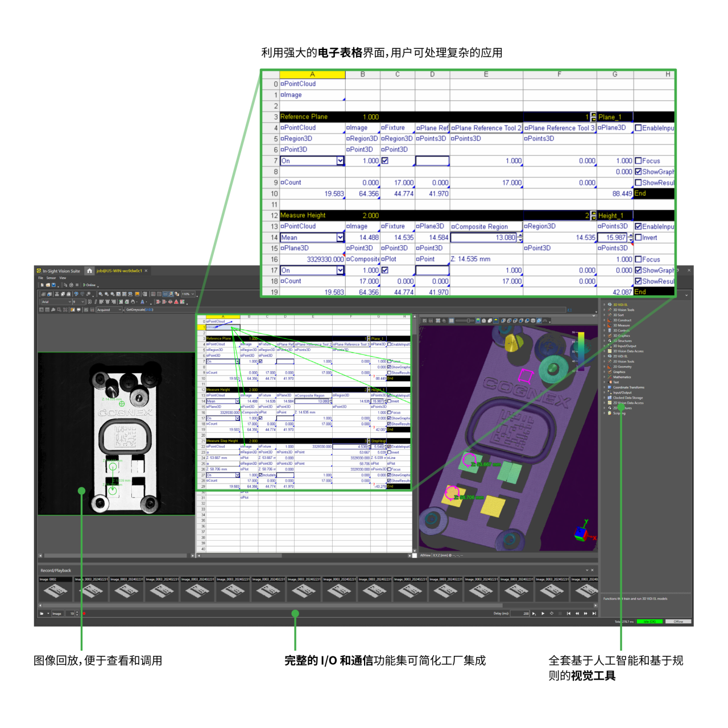Jump to last image in playback controls
The image size is (728, 728).
pyautogui.click(x=594, y=614)
